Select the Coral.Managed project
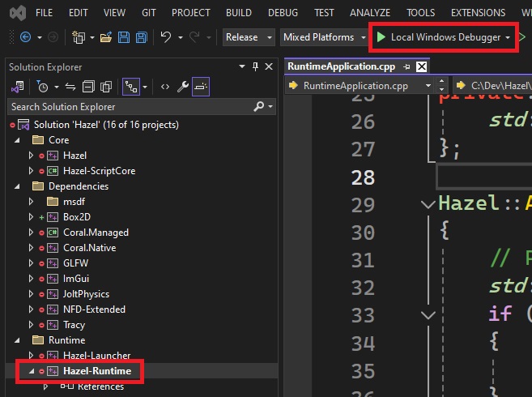The height and width of the screenshot is (397, 532). [x=96, y=233]
